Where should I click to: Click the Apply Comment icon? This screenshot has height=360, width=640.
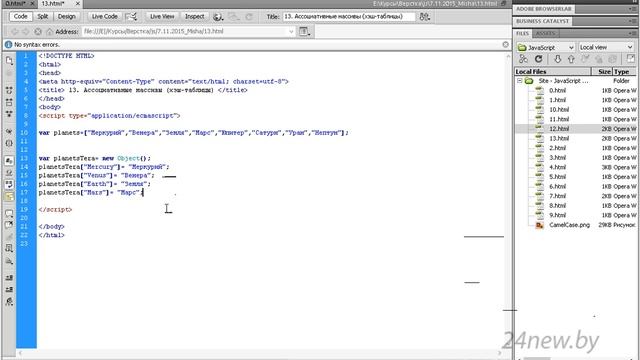[x=9, y=213]
